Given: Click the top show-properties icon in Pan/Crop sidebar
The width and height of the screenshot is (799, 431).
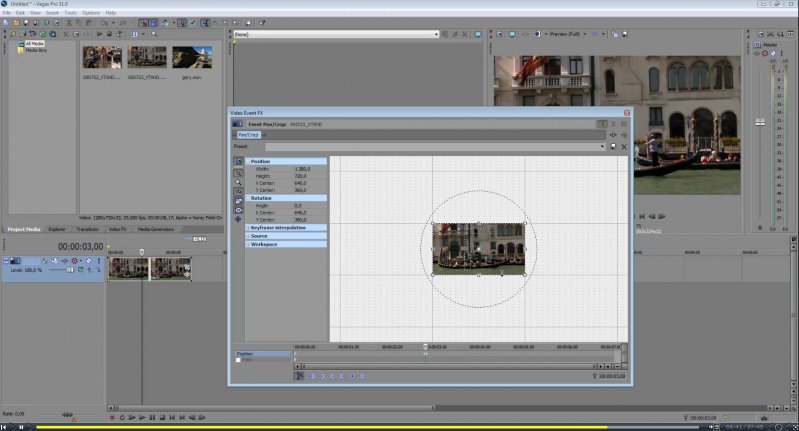Looking at the screenshot, I should [238, 161].
